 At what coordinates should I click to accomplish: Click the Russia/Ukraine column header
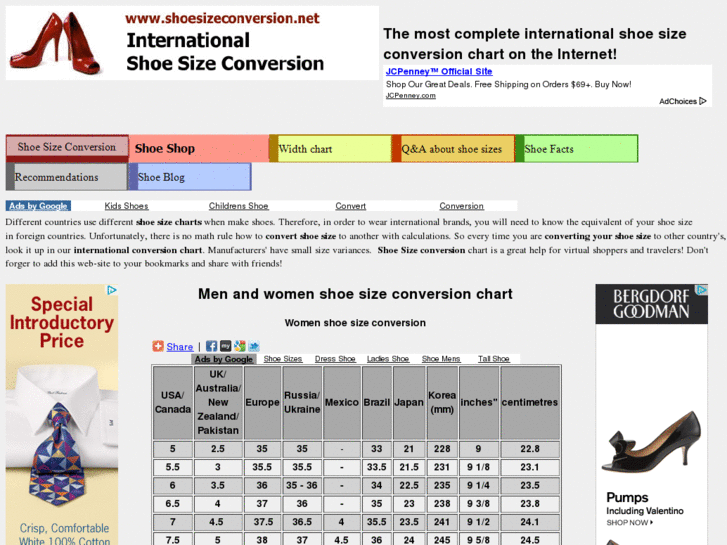[302, 402]
